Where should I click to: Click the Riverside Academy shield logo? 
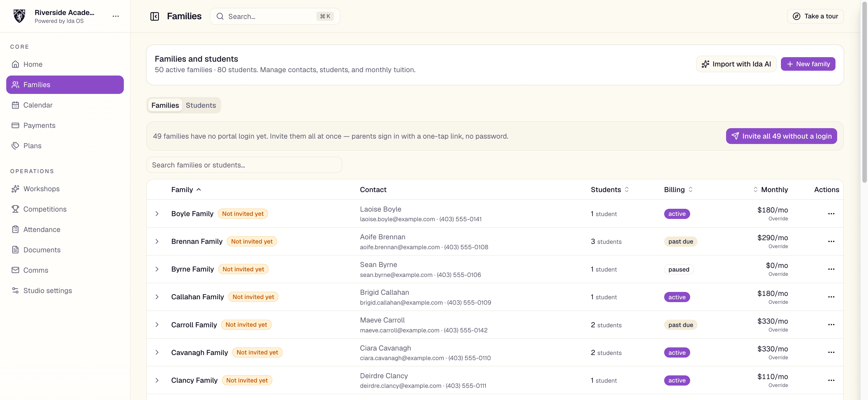pos(19,16)
